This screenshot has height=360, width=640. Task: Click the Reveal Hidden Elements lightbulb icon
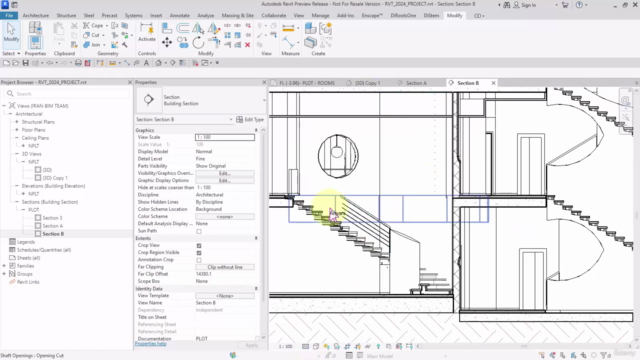click(378, 346)
